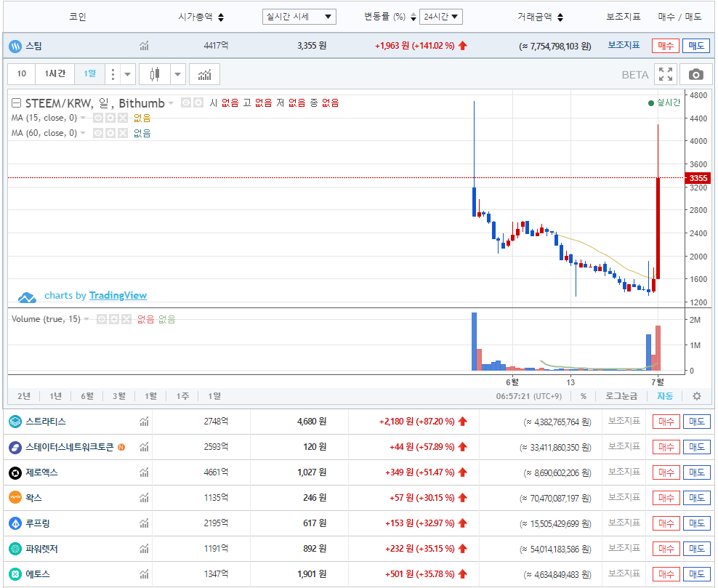Enter fullscreen chart mode

[x=666, y=74]
